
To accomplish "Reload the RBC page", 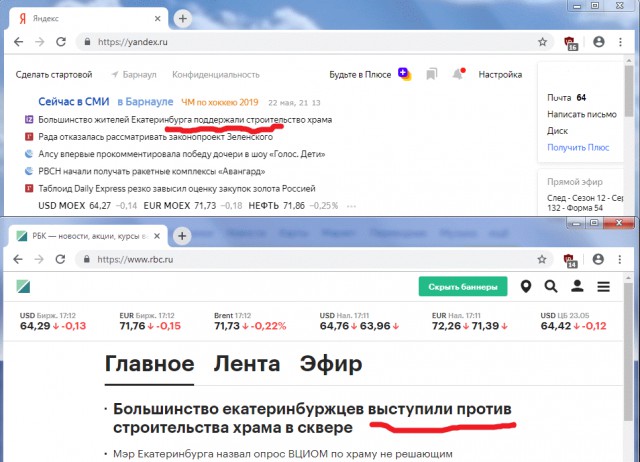I will [x=60, y=259].
